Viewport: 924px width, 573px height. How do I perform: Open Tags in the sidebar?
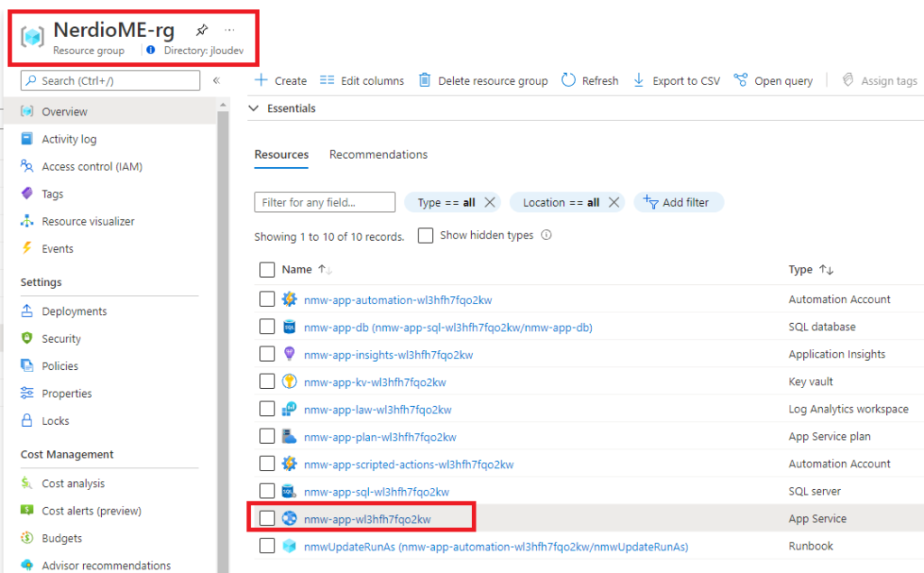(x=52, y=194)
